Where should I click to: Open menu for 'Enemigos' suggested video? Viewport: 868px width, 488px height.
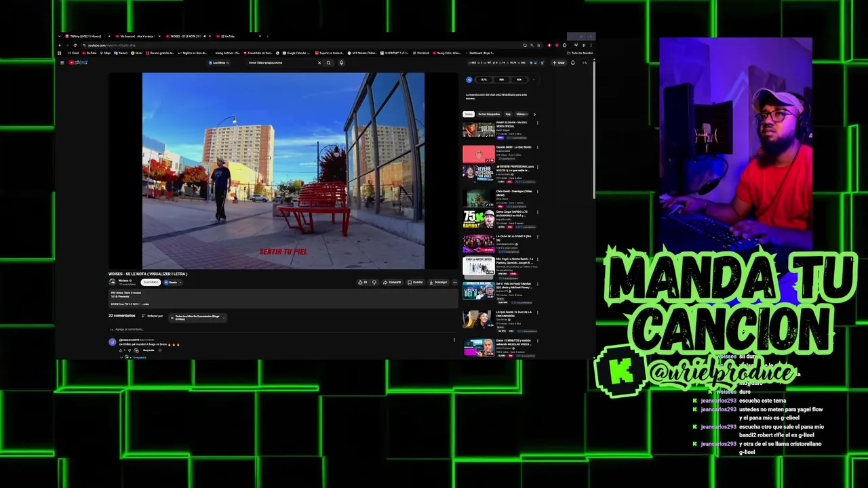click(x=537, y=192)
